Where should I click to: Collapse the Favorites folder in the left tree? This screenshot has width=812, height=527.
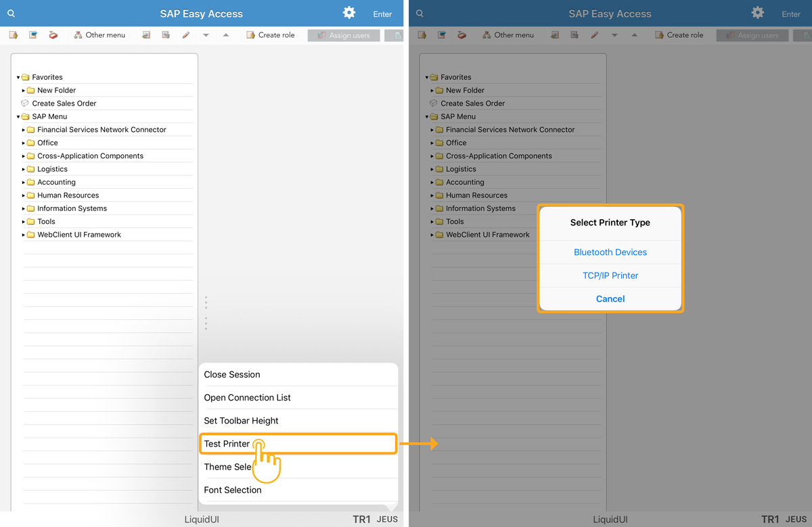point(18,78)
